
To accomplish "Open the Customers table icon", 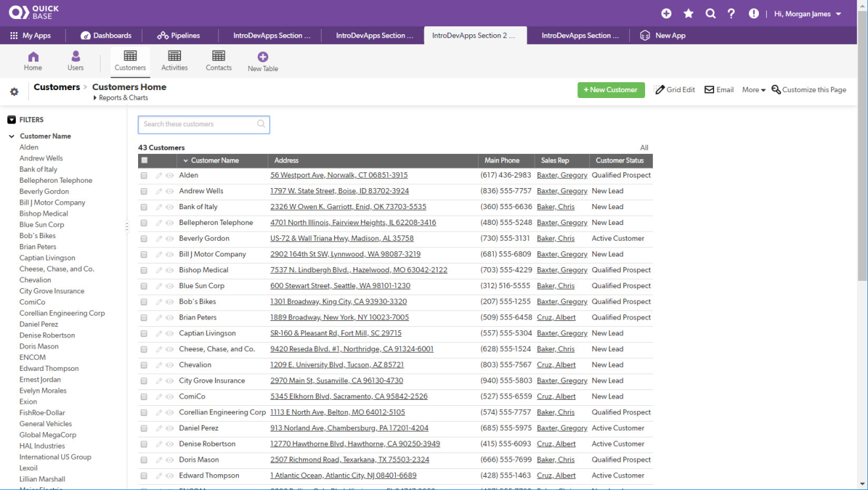I will (x=130, y=56).
